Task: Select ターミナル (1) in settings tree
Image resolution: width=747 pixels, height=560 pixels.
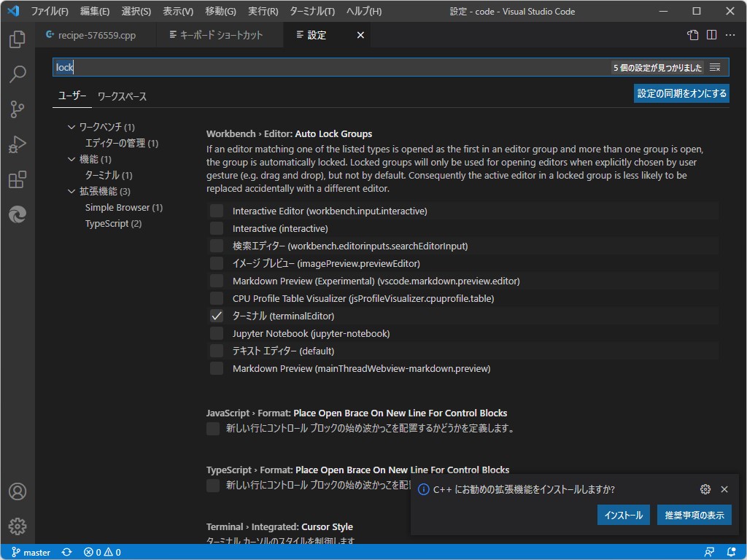Action: click(x=109, y=175)
